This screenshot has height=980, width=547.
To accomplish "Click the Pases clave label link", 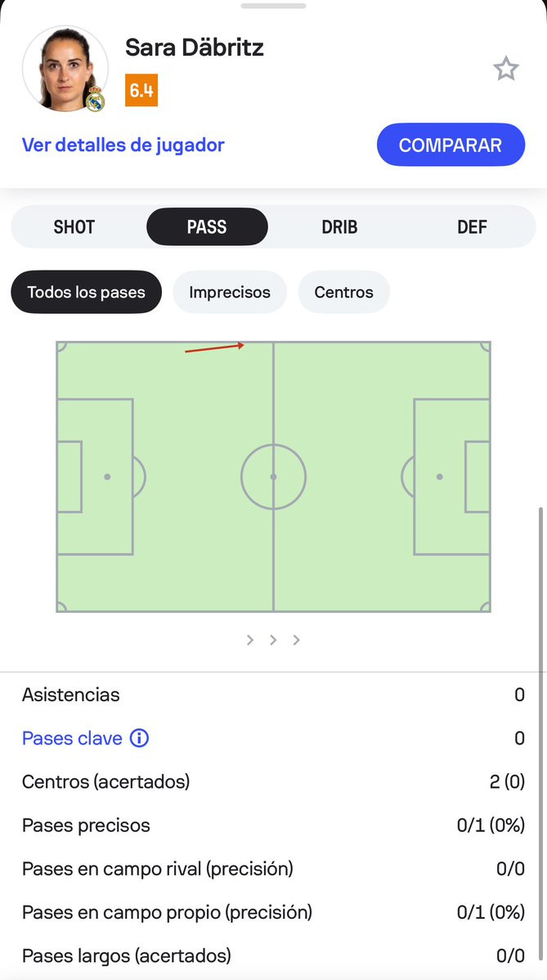I will click(x=72, y=739).
